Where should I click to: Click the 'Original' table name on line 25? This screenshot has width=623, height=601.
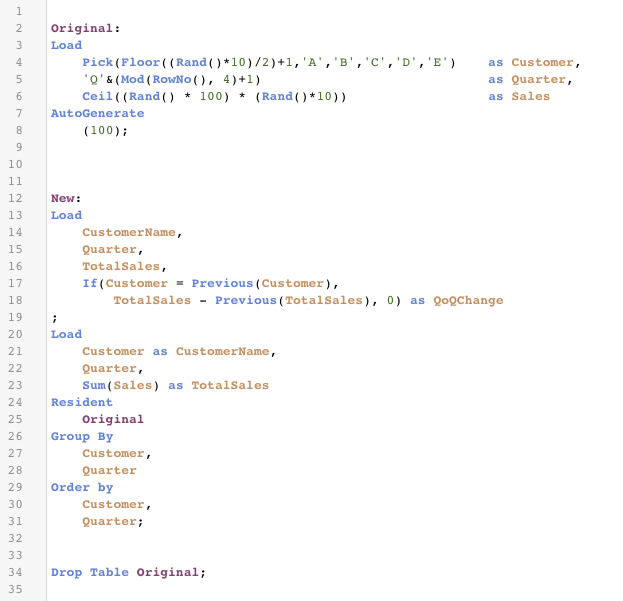[113, 419]
